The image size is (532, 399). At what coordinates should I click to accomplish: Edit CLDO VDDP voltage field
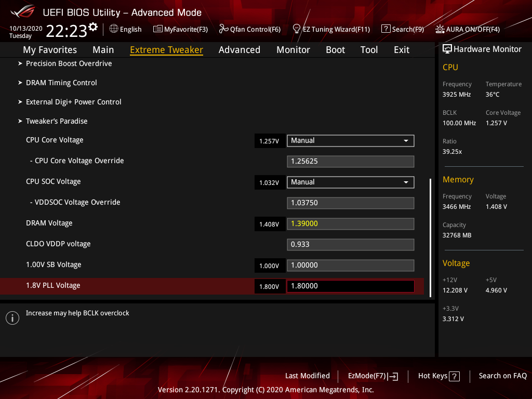351,245
